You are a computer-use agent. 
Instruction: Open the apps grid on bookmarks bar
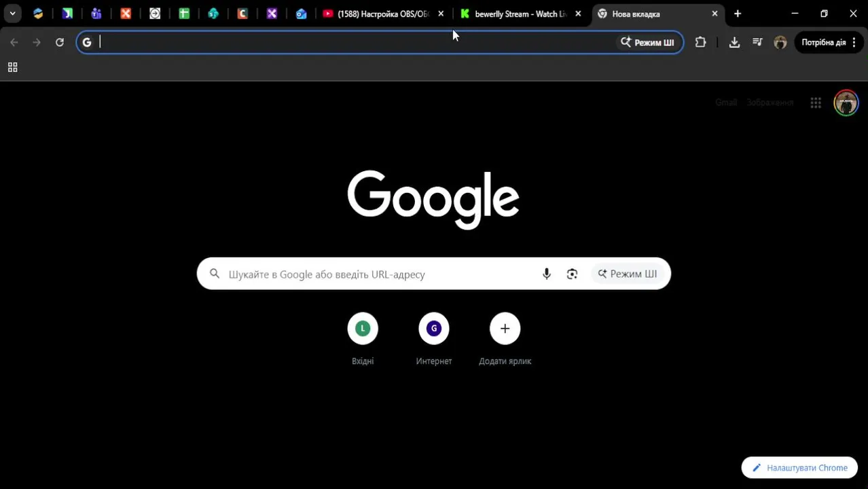click(12, 67)
